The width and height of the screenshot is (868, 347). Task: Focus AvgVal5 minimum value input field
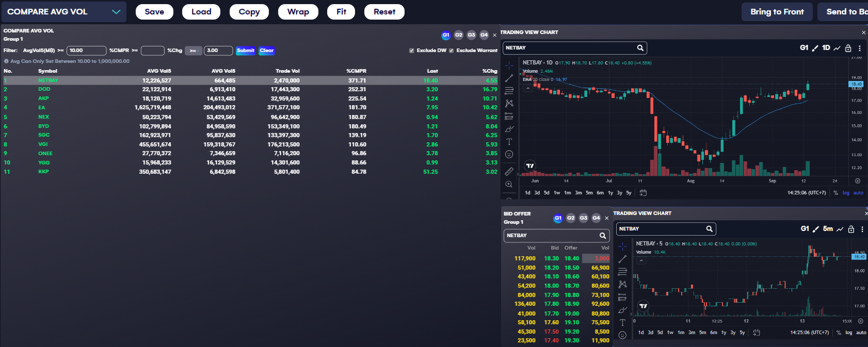pos(87,51)
